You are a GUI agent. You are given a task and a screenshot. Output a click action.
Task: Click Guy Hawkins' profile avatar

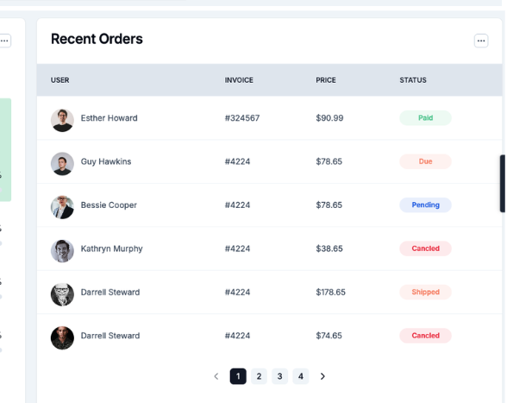[62, 162]
